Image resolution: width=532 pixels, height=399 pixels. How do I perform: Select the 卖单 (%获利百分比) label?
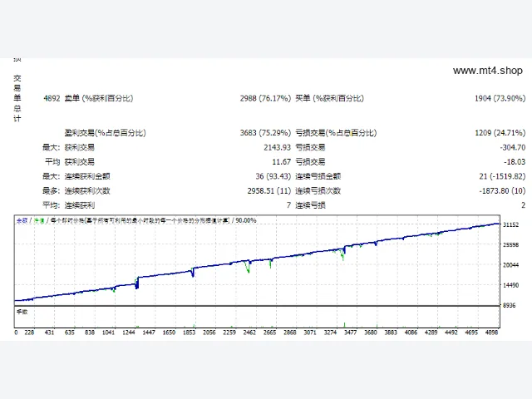pyautogui.click(x=99, y=98)
